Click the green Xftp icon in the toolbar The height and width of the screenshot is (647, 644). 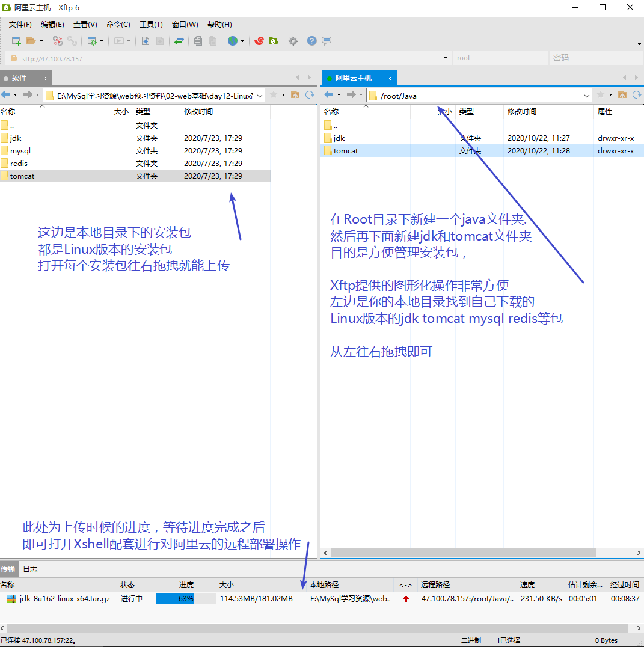point(274,41)
